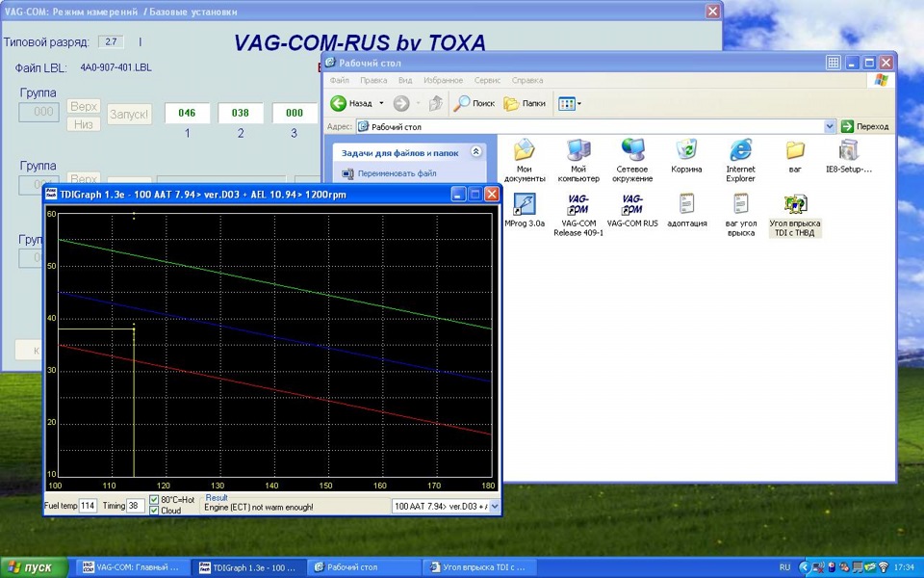This screenshot has width=924, height=578.
Task: Close the TDIGraph window
Action: pyautogui.click(x=492, y=195)
